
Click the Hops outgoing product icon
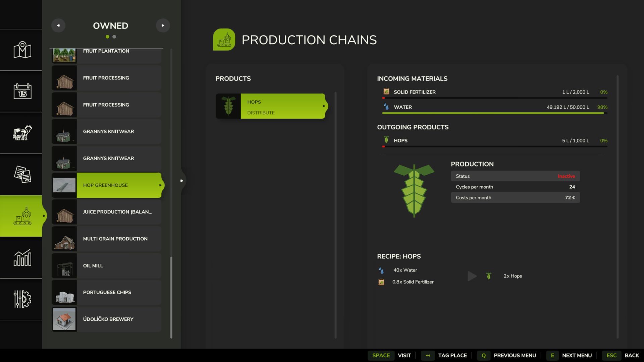386,140
